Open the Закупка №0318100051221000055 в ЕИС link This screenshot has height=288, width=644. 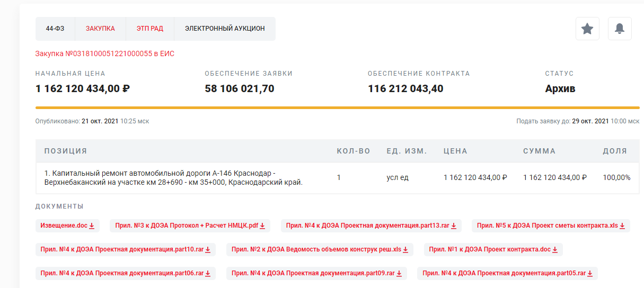pos(104,53)
